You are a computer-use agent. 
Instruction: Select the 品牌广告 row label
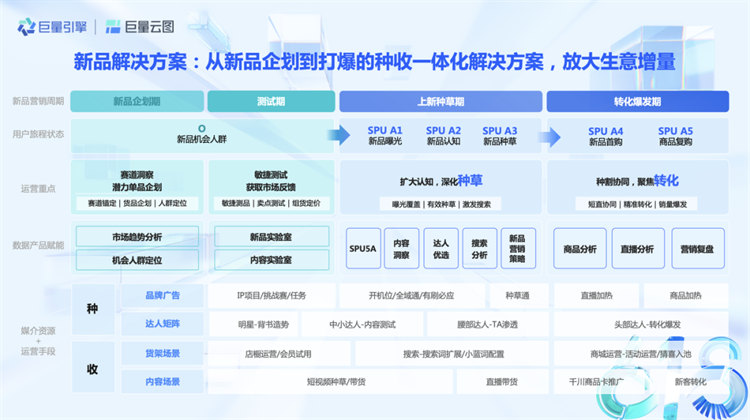(x=161, y=296)
